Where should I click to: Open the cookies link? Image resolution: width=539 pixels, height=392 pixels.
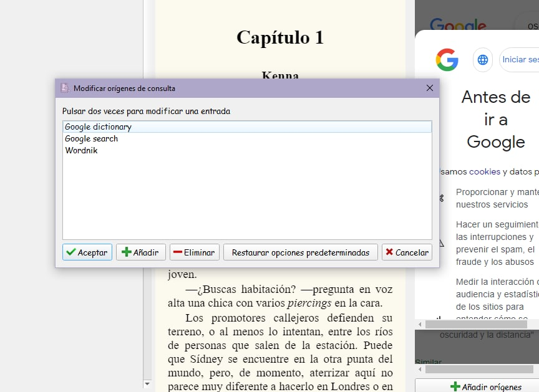click(485, 171)
